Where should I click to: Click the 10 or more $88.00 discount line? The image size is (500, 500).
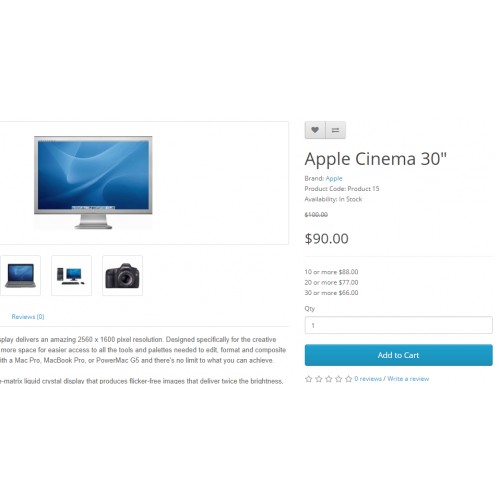[331, 272]
